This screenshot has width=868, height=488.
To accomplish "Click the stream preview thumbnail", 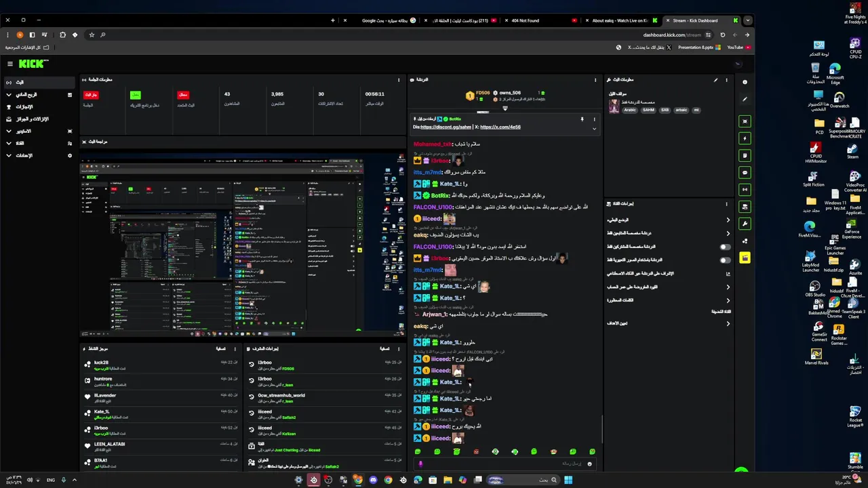I will [x=243, y=247].
